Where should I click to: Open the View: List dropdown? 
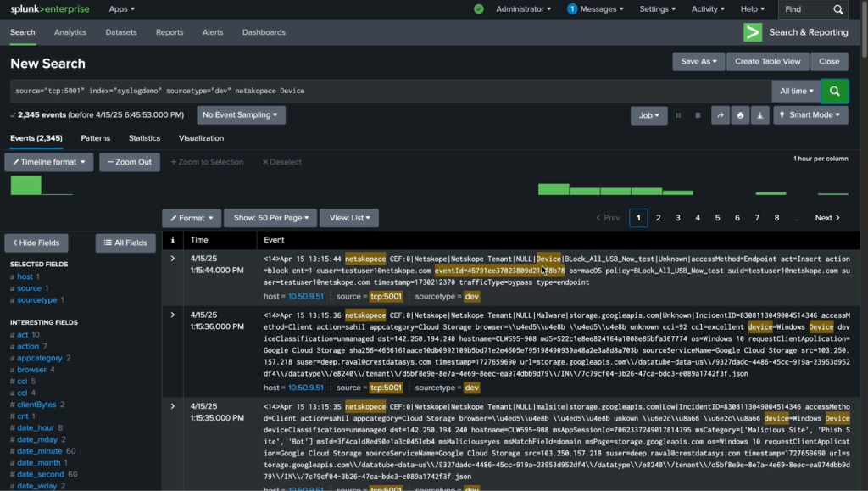349,218
